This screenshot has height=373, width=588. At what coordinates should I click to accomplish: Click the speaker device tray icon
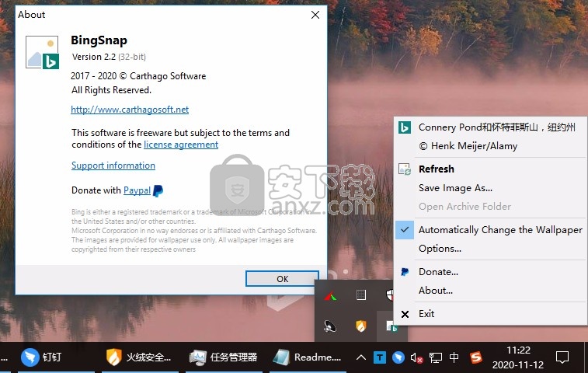330,326
